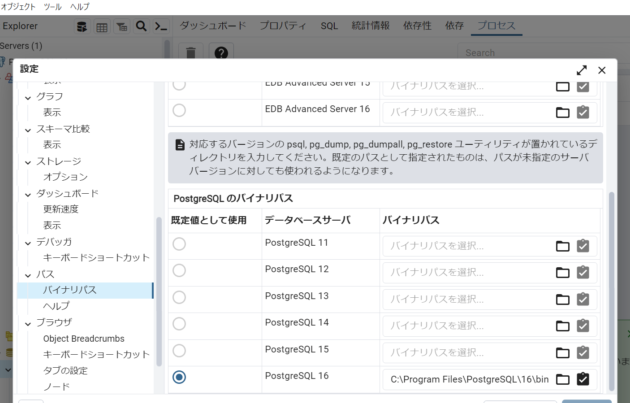Select PostgreSQL 16 default radio button

(x=179, y=377)
